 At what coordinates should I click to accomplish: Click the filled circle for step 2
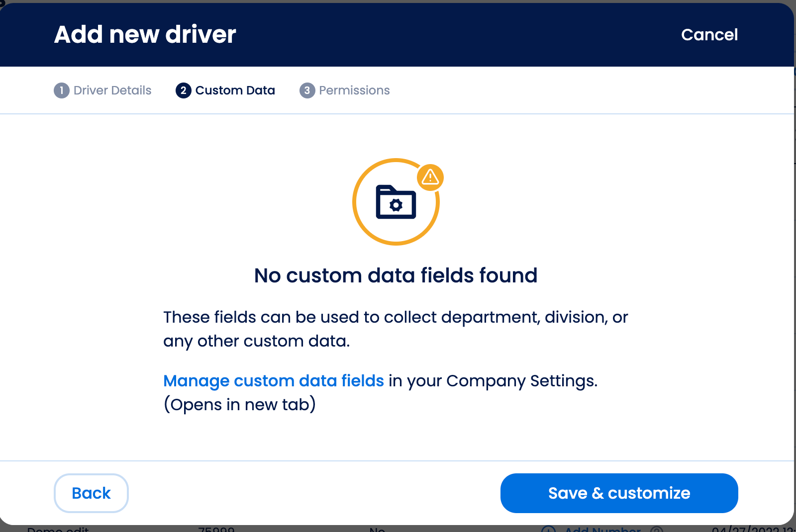tap(183, 90)
